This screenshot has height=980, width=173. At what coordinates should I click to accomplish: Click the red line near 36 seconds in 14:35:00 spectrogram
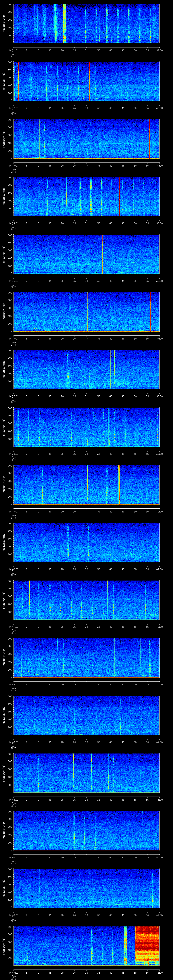click(x=102, y=254)
